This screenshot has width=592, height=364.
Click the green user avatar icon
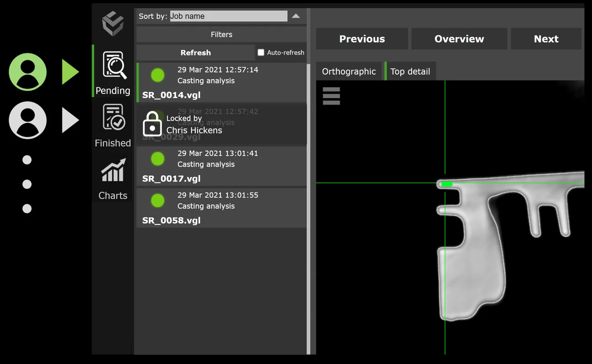pyautogui.click(x=28, y=72)
